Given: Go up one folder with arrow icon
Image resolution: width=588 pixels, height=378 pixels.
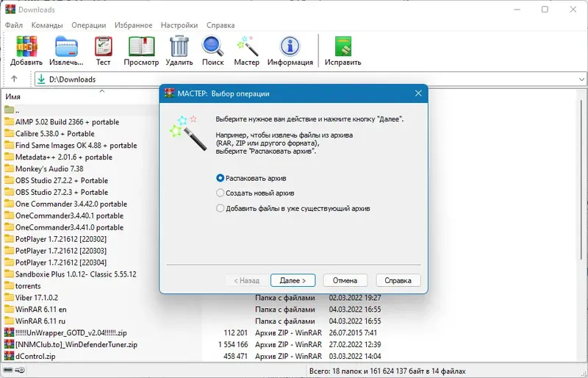Looking at the screenshot, I should click(14, 79).
